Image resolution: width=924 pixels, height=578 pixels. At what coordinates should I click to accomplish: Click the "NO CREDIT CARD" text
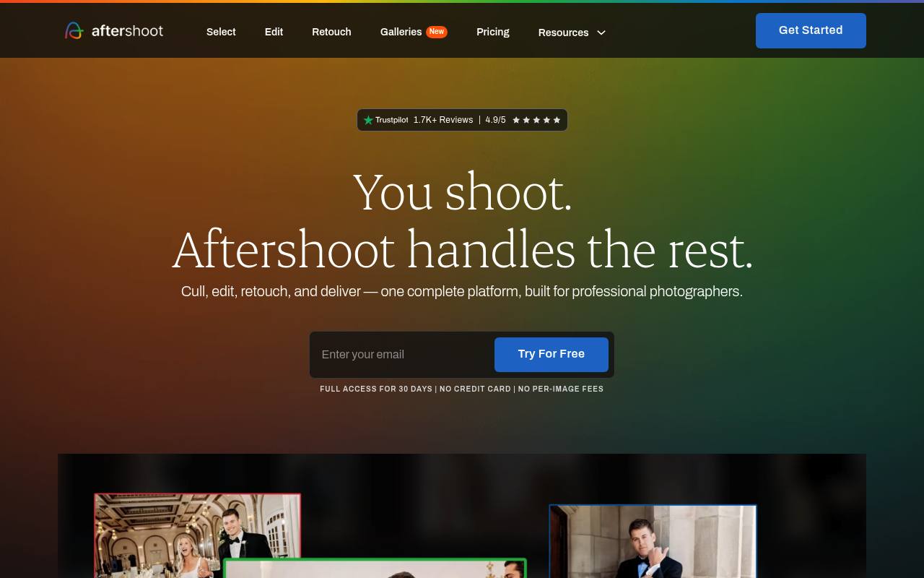(x=475, y=389)
